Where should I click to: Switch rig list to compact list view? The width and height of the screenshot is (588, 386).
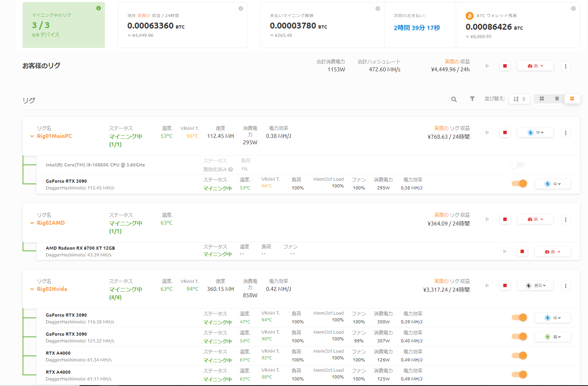[x=557, y=99]
